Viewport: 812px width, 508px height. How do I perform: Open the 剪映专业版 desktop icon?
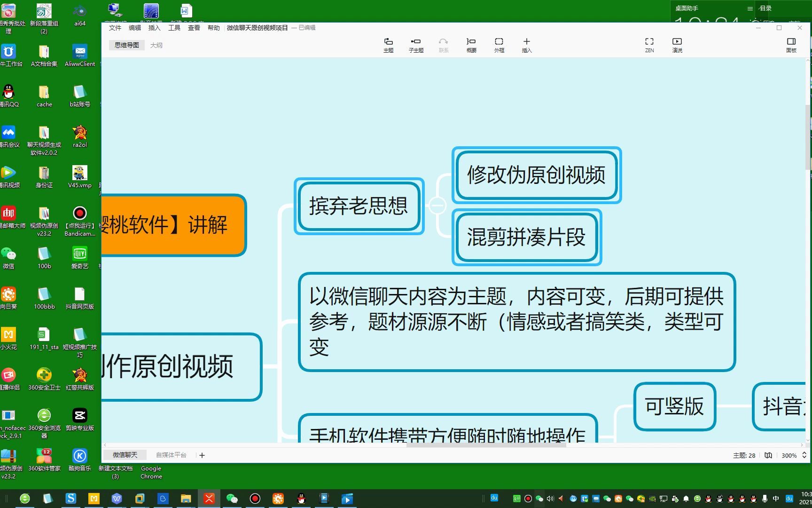tap(80, 420)
